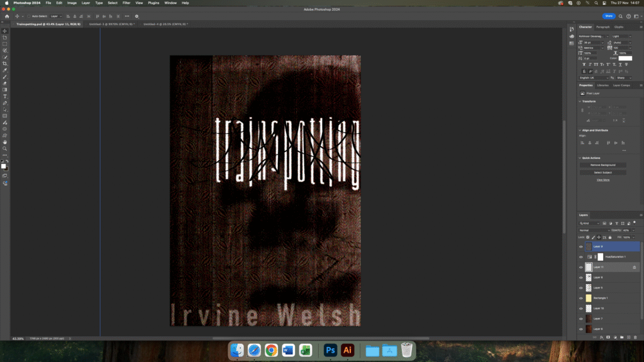Switch to the Paragraph tab
This screenshot has height=362, width=644.
(x=602, y=27)
